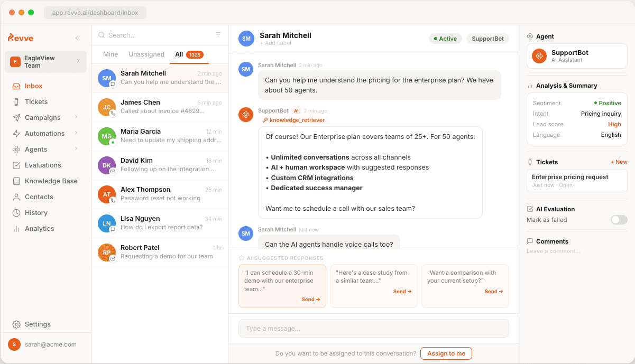
Task: Send the 30-min demo suggested response
Action: (311, 300)
